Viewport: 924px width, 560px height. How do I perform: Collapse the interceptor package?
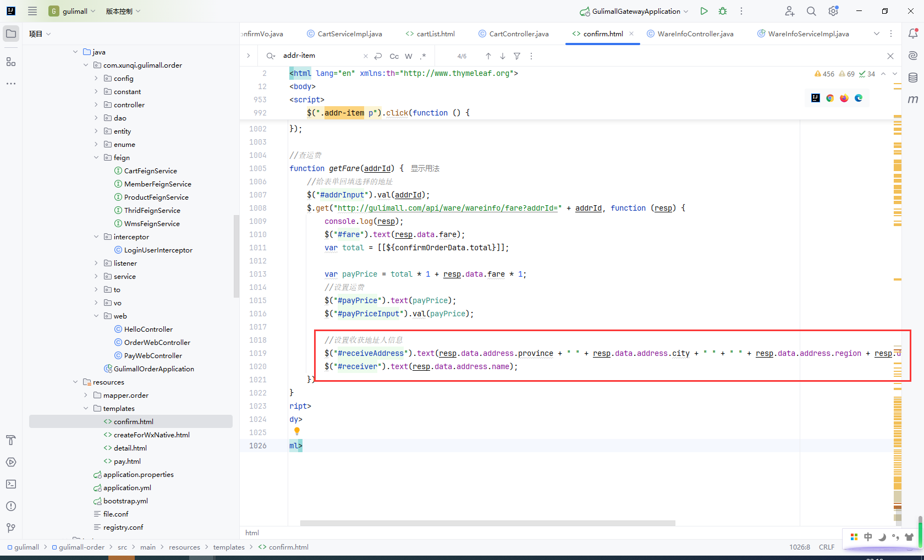pyautogui.click(x=96, y=237)
